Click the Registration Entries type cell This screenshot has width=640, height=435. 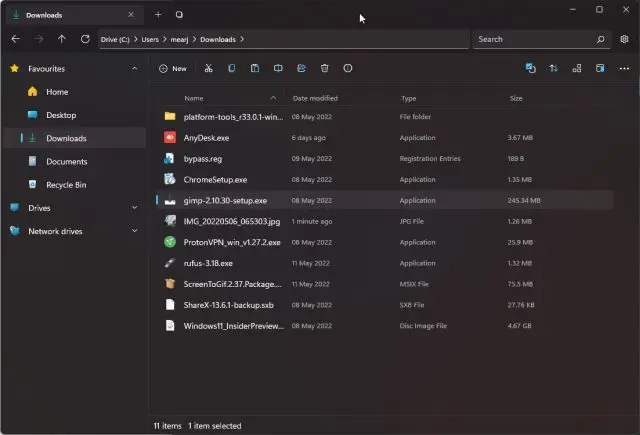[430, 158]
